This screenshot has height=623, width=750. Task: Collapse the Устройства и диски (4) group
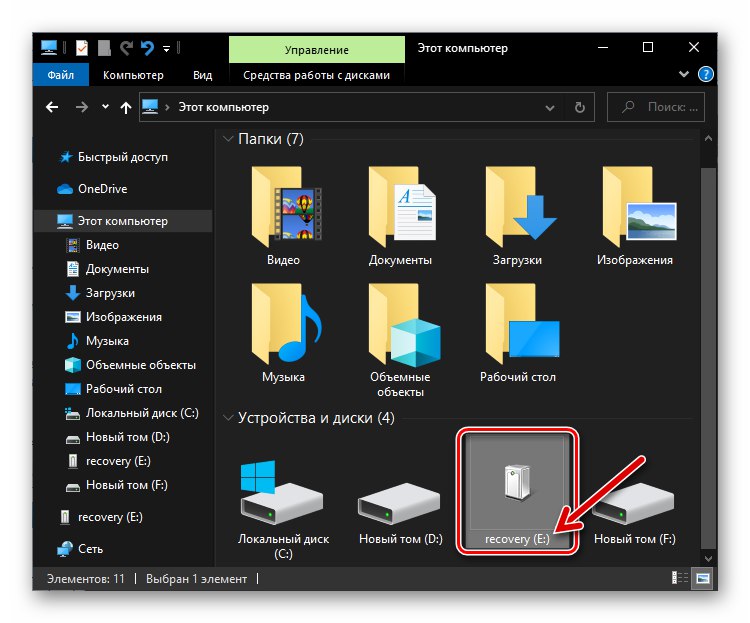(x=228, y=417)
